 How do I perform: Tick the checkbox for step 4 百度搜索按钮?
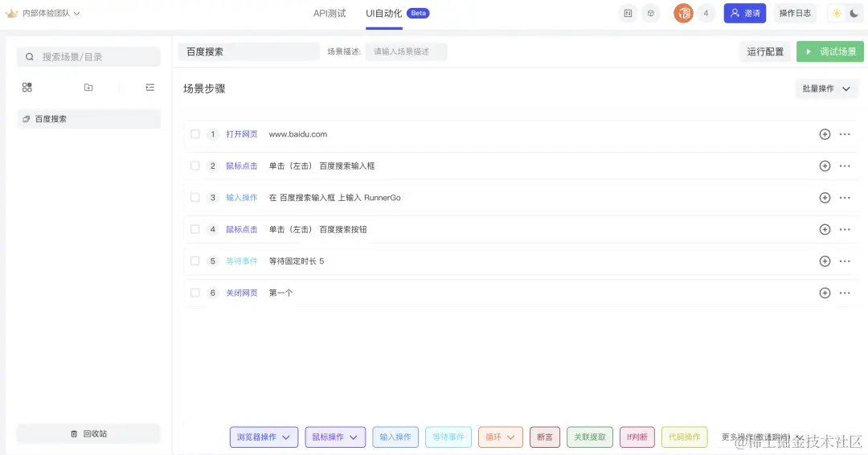point(194,229)
